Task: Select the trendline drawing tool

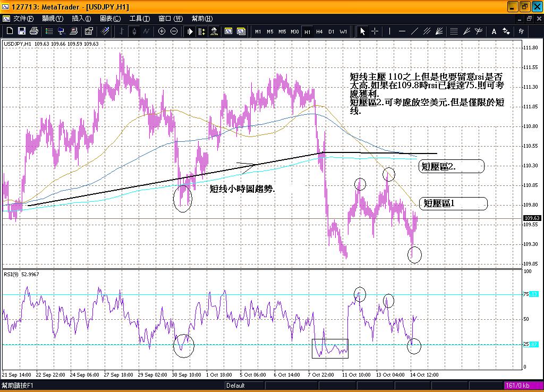Action: (414, 31)
